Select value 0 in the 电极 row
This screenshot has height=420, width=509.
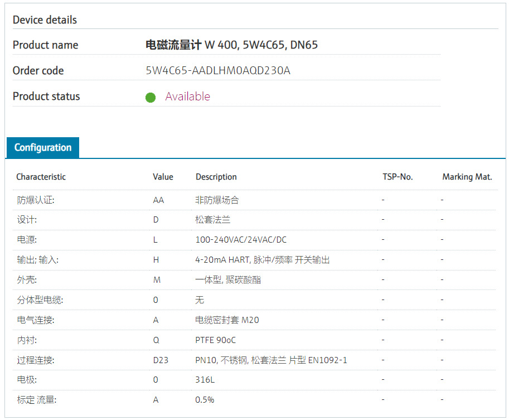click(x=156, y=379)
